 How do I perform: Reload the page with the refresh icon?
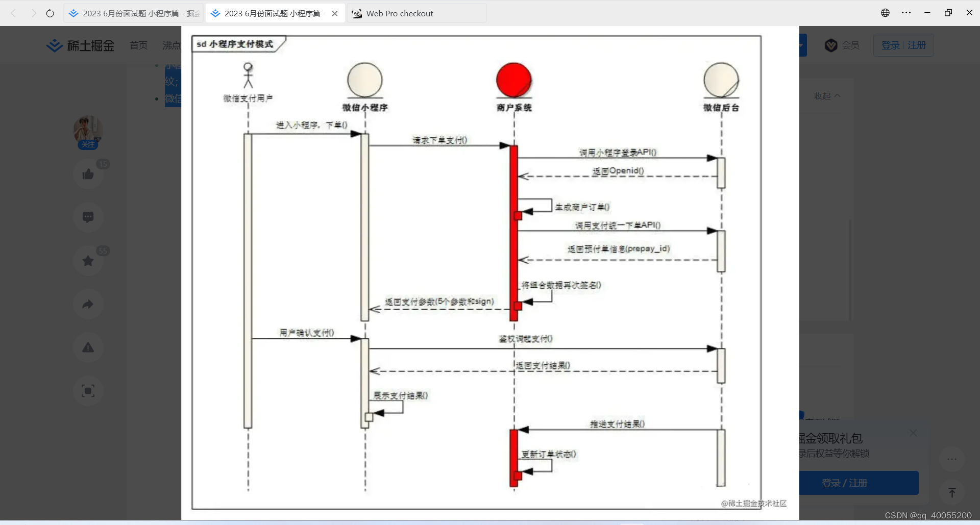coord(50,13)
